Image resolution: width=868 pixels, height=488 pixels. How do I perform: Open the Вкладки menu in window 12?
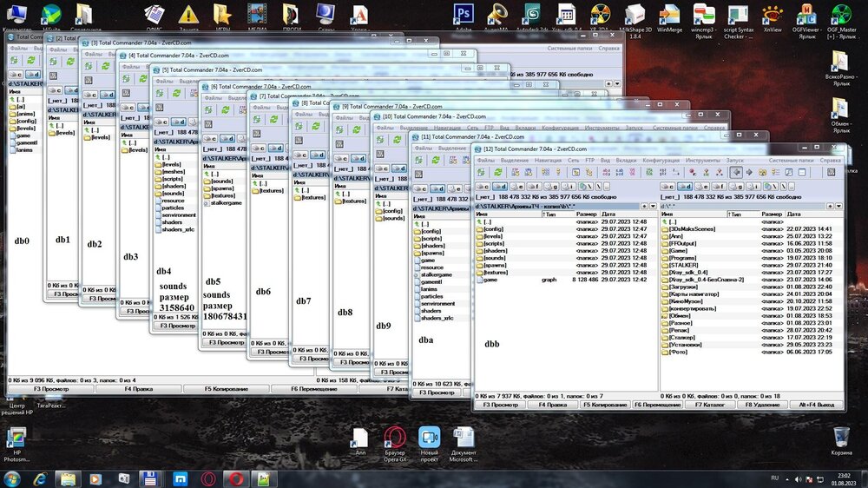coord(625,161)
